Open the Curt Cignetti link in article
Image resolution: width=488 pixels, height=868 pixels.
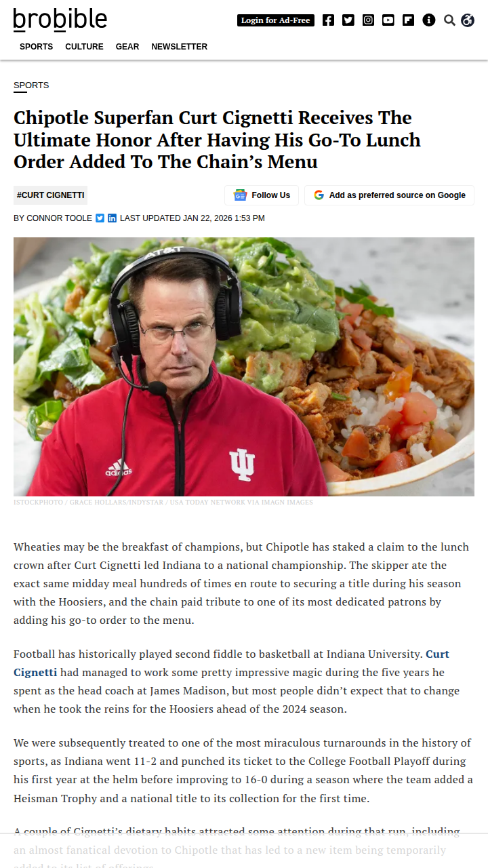(231, 663)
